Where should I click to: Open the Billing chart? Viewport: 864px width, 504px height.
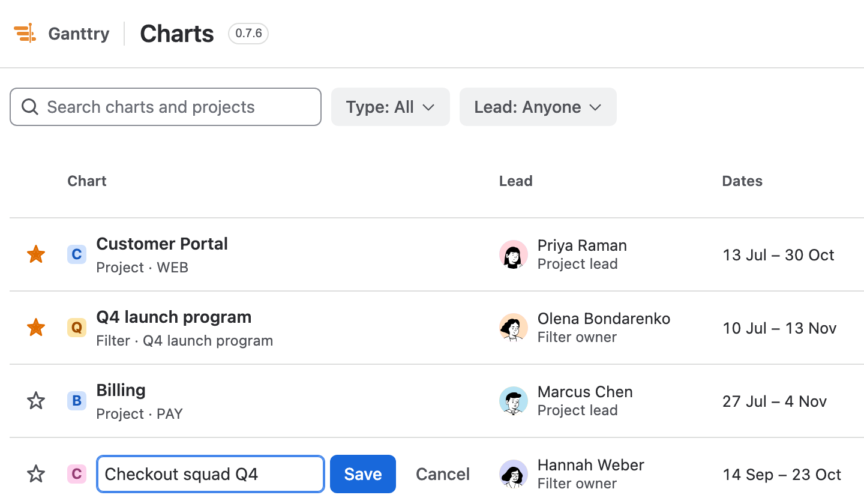point(121,391)
